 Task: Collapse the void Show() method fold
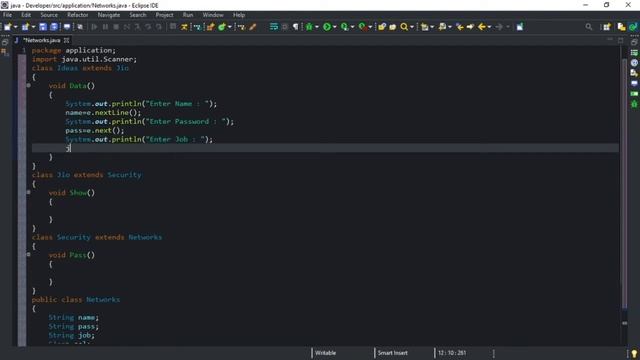[29, 192]
